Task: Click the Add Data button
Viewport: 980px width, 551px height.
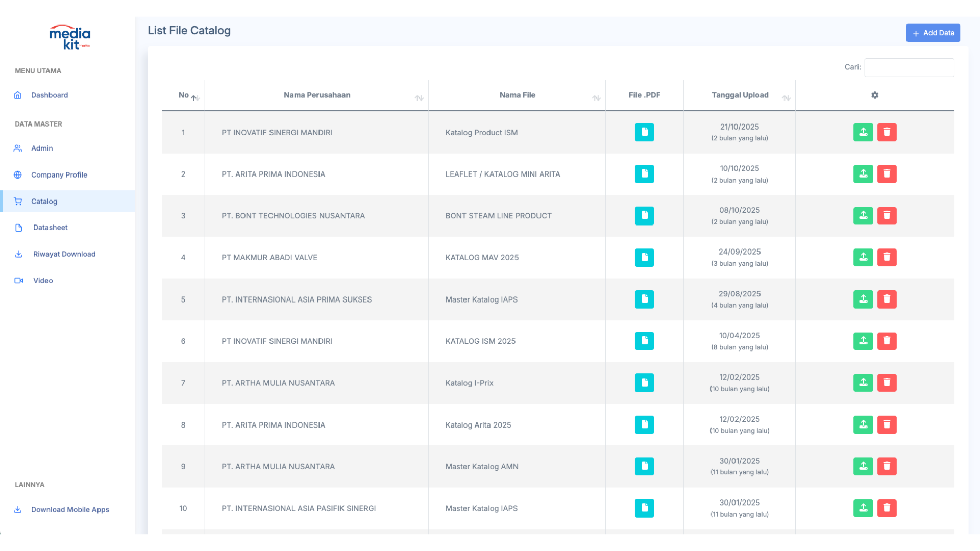Action: pyautogui.click(x=933, y=33)
